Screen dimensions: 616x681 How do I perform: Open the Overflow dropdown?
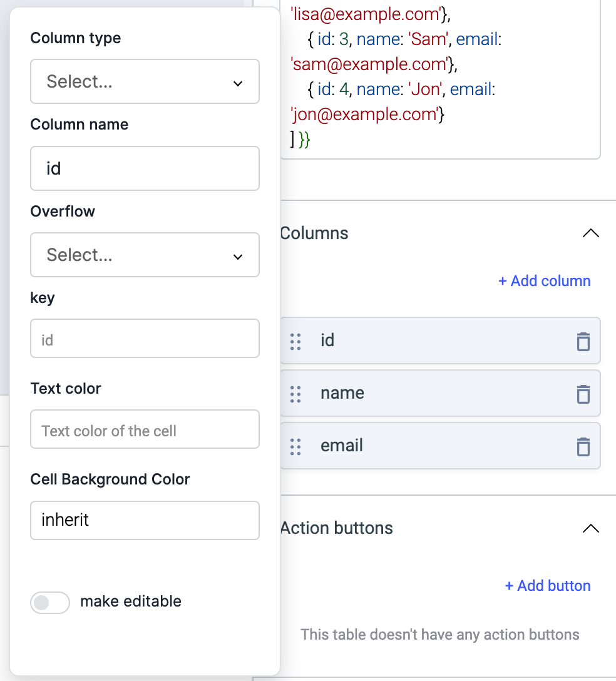(x=145, y=255)
